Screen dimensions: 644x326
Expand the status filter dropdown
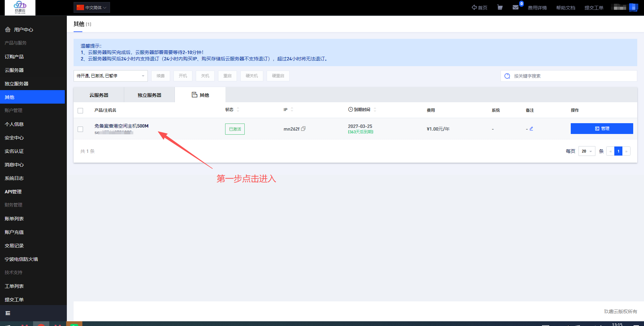pos(110,76)
